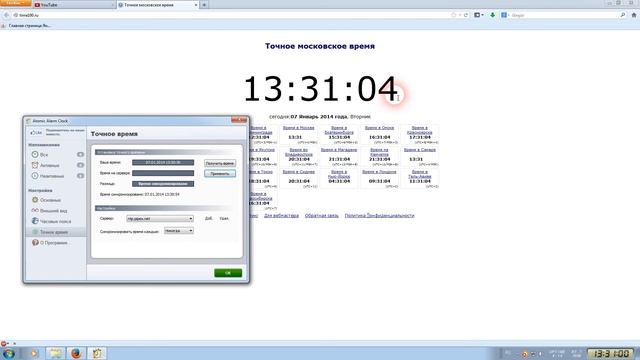Click the counter badge beside Активные
The width and height of the screenshot is (640, 360).
pyautogui.click(x=80, y=165)
